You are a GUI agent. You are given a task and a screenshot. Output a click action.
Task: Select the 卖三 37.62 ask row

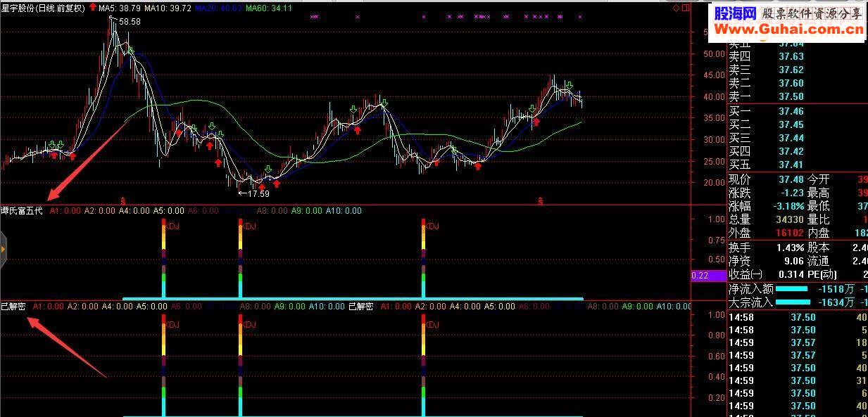tap(797, 70)
